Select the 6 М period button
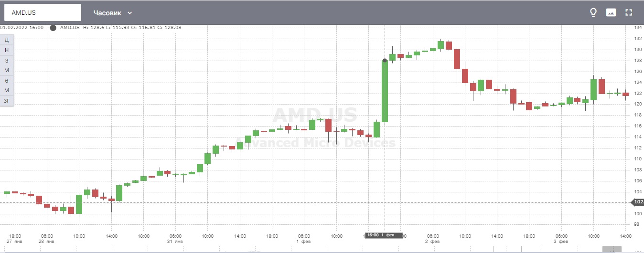 point(7,85)
